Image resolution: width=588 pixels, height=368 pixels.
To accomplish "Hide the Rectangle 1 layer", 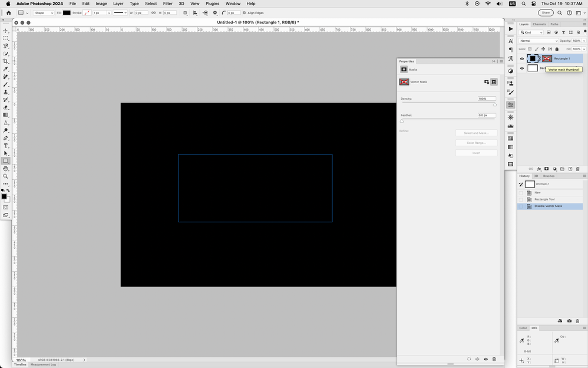I will (x=521, y=58).
